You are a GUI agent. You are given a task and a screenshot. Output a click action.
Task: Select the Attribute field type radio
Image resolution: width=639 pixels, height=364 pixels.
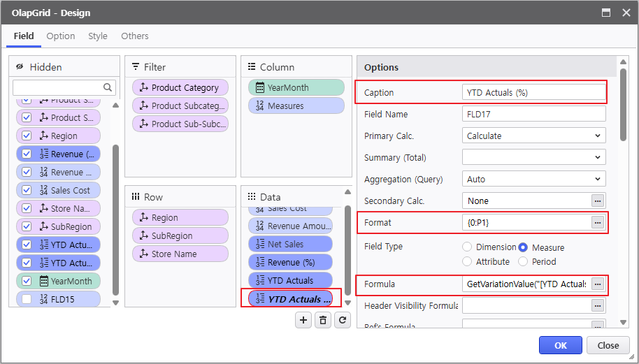[467, 261]
